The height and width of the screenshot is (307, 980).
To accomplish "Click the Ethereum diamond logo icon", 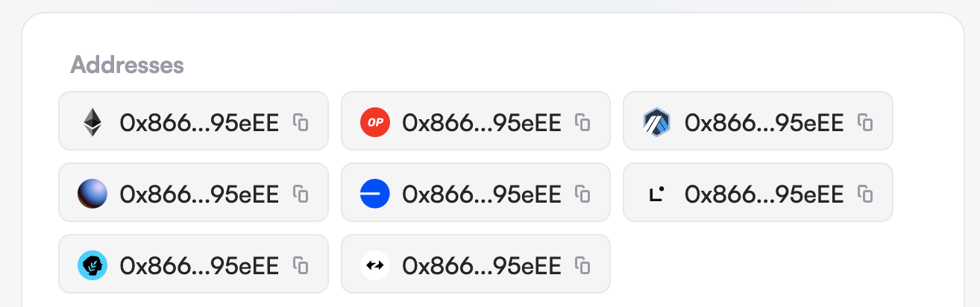I will click(x=92, y=122).
